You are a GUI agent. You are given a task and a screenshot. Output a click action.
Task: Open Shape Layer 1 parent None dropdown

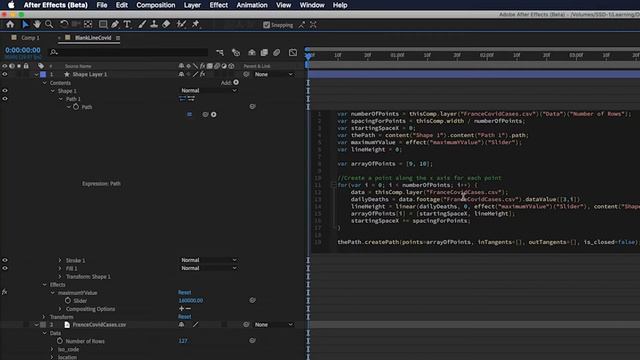tap(273, 74)
